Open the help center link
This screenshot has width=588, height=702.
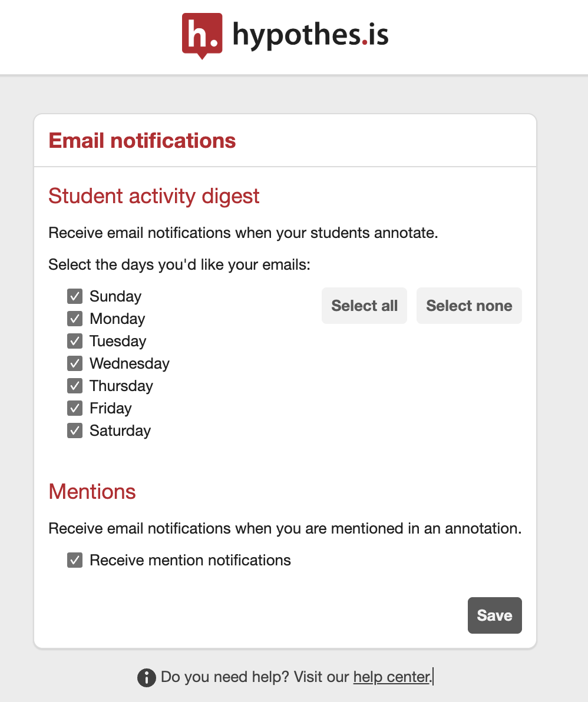coord(391,677)
